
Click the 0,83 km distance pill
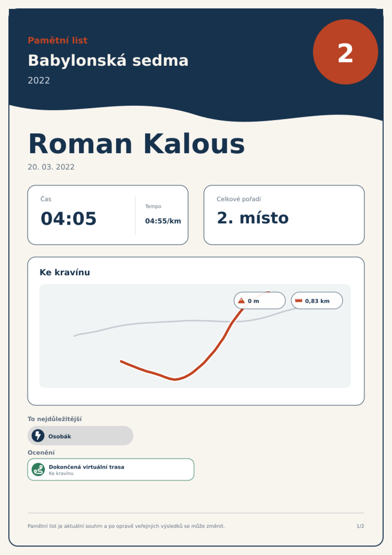point(317,300)
